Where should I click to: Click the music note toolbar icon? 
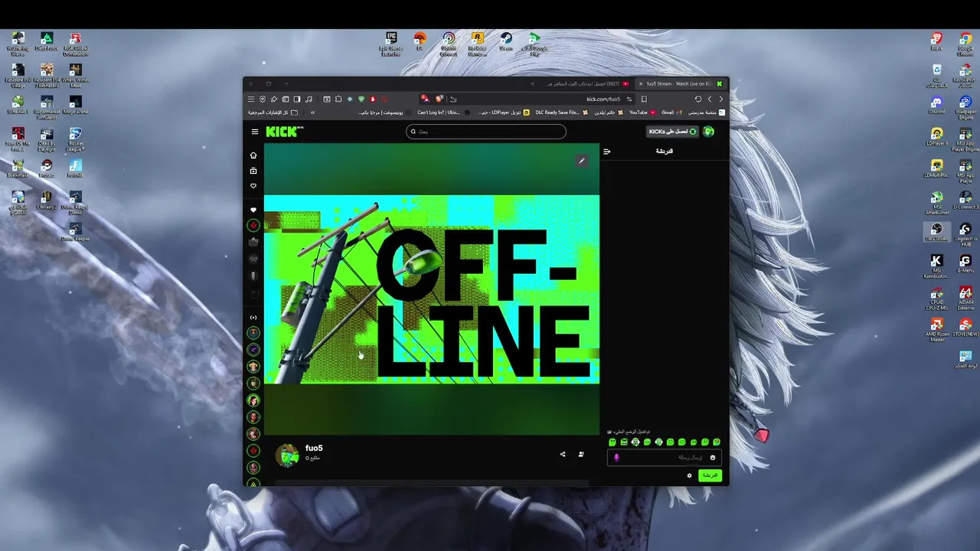point(309,99)
